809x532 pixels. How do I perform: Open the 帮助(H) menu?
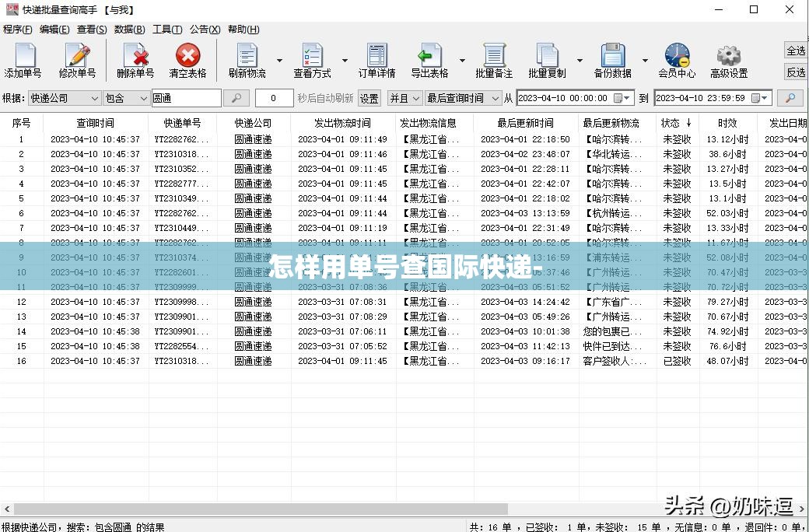[243, 30]
